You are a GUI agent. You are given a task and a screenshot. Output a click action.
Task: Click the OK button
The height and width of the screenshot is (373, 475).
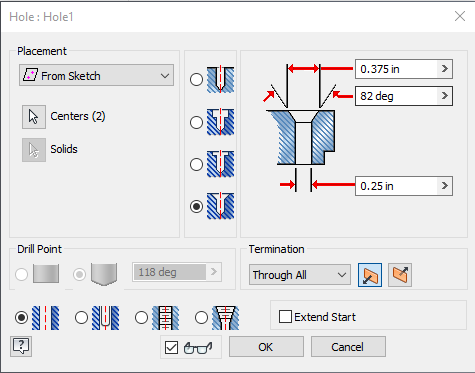266,347
